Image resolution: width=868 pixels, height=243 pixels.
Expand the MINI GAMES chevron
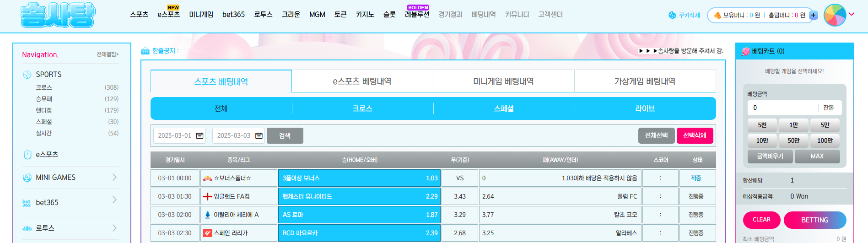tap(114, 177)
